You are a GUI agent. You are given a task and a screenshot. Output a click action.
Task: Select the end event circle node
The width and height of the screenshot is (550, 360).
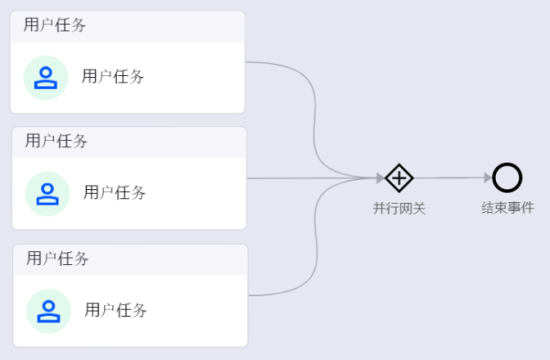tap(507, 178)
